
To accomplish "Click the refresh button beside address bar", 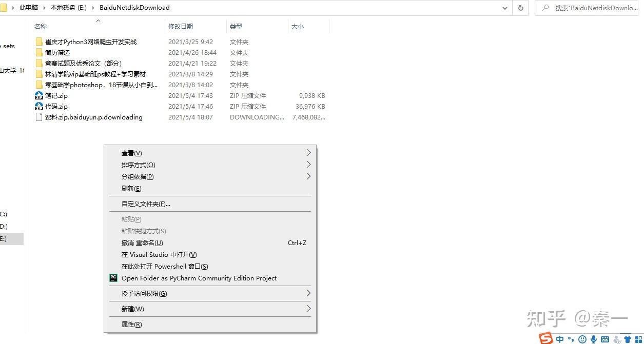I will pos(521,8).
